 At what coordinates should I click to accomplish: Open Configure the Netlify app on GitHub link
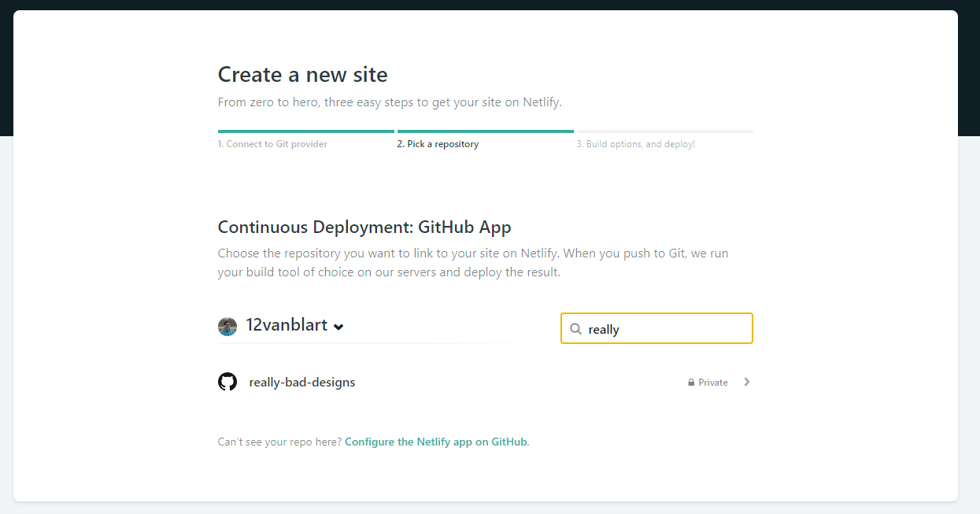[436, 442]
